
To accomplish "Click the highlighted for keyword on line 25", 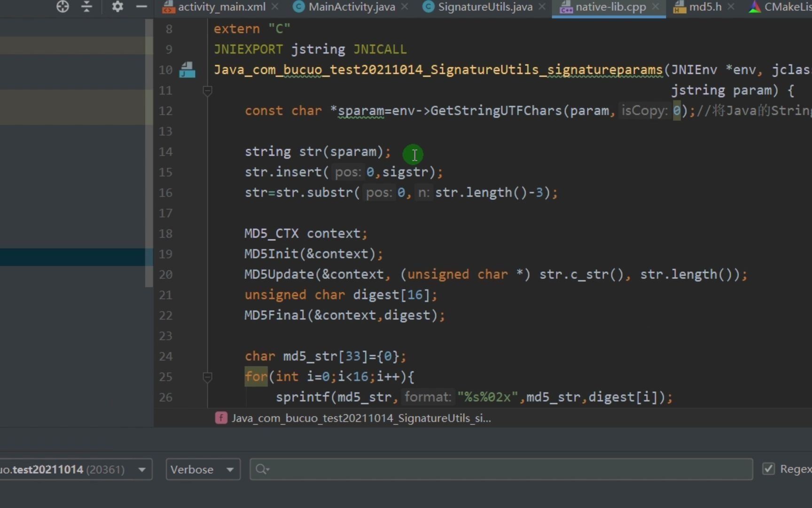I will (x=256, y=377).
